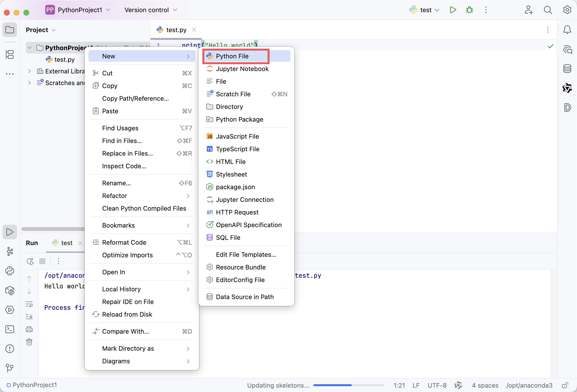This screenshot has width=577, height=392.
Task: Click UTF-8 encoding in status bar
Action: (x=437, y=385)
